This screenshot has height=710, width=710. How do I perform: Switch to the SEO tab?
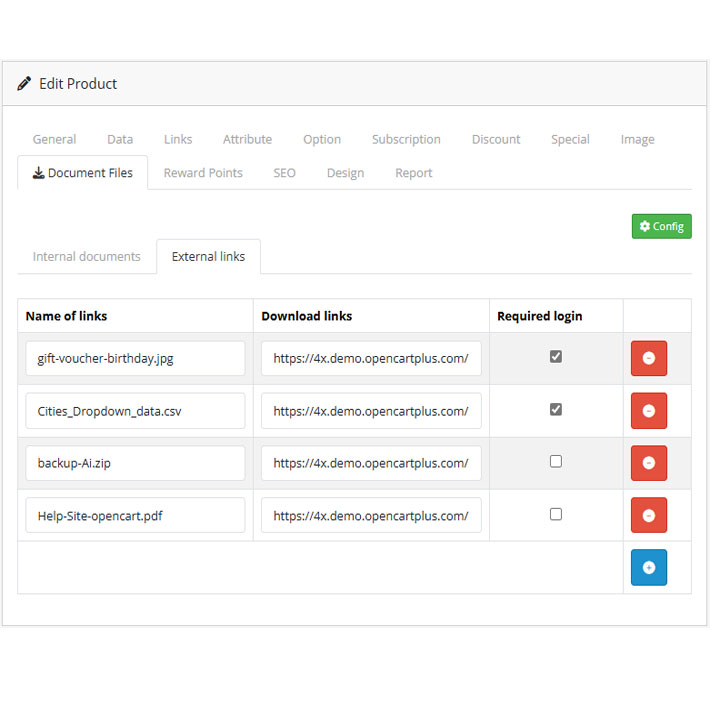tap(284, 173)
